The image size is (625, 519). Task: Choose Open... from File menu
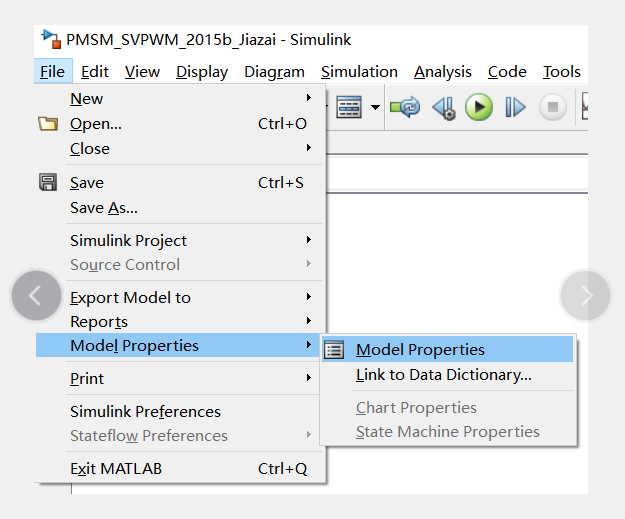coord(181,124)
